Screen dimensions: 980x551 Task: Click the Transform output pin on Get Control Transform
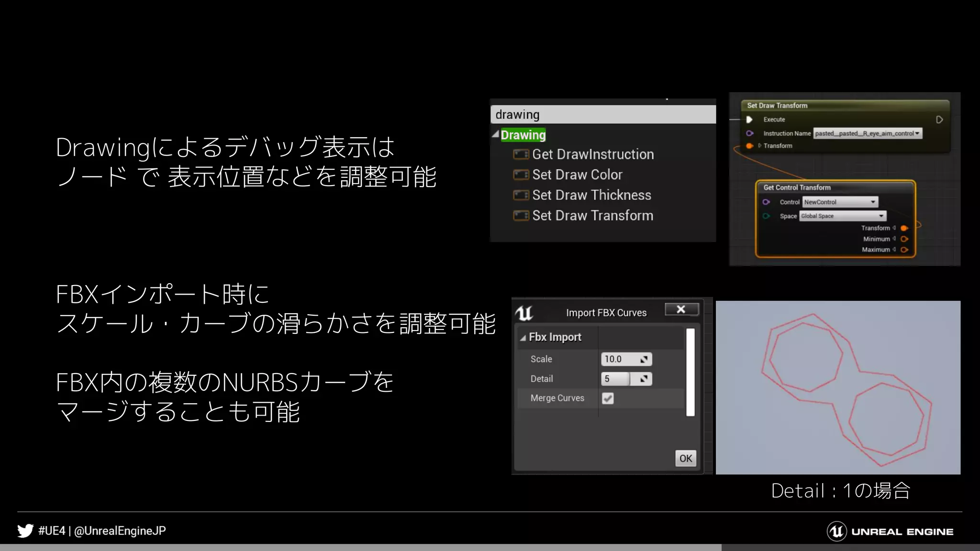904,228
